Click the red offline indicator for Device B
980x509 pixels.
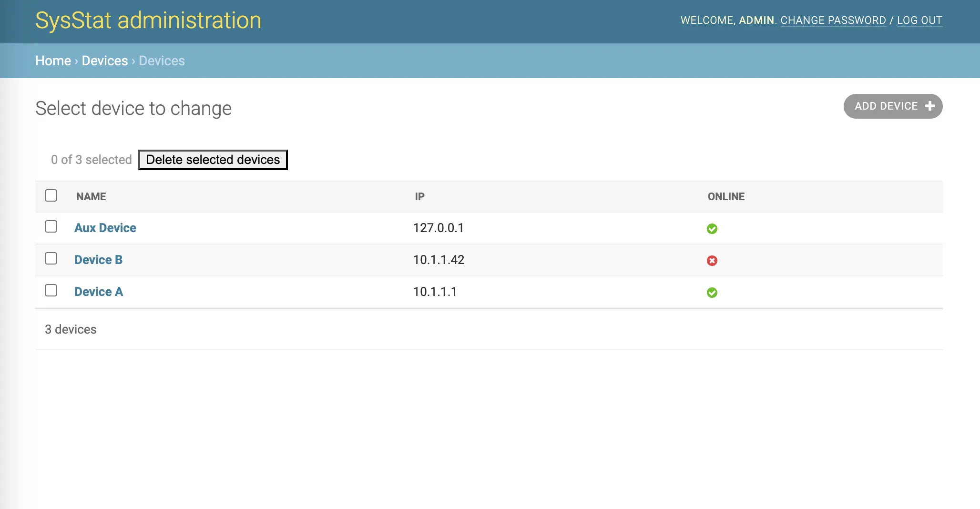coord(712,261)
